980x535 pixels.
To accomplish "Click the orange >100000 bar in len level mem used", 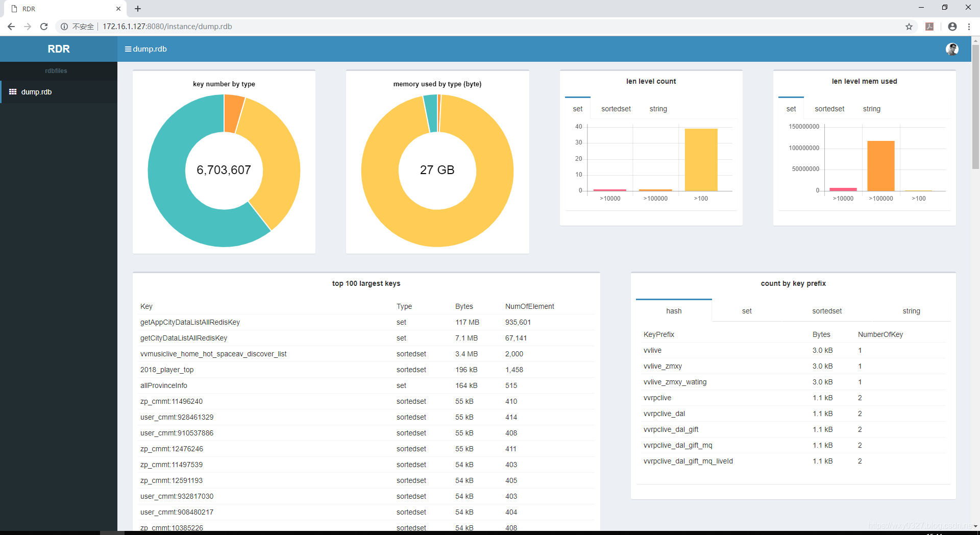I will click(x=881, y=166).
